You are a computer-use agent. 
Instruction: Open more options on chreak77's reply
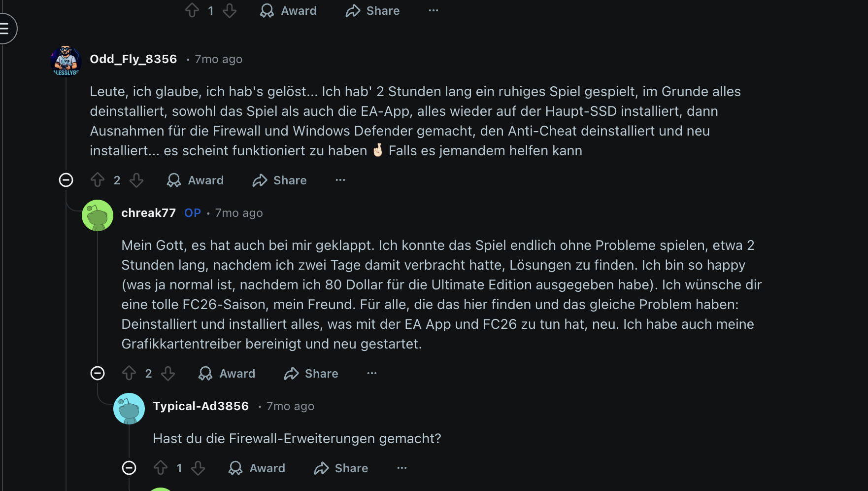coord(372,374)
